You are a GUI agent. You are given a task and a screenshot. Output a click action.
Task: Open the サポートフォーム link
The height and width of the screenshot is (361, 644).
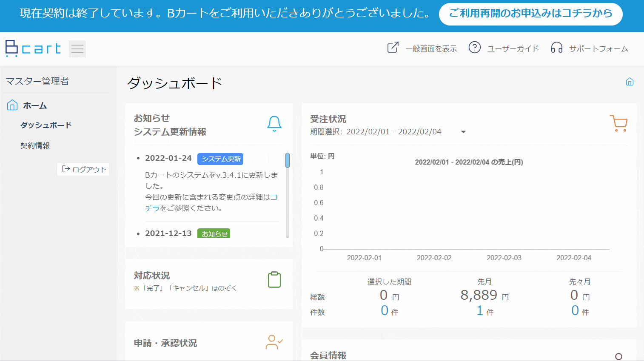pyautogui.click(x=598, y=48)
